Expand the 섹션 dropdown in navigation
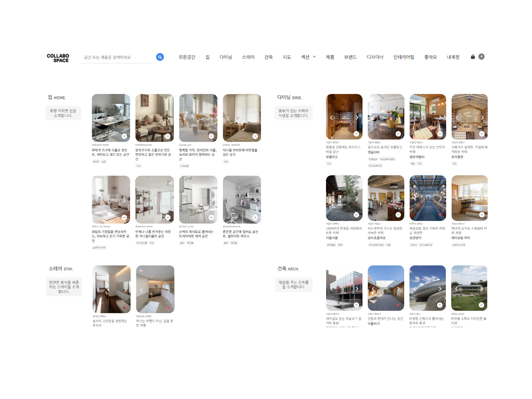Image resolution: width=532 pixels, height=399 pixels. tap(308, 57)
